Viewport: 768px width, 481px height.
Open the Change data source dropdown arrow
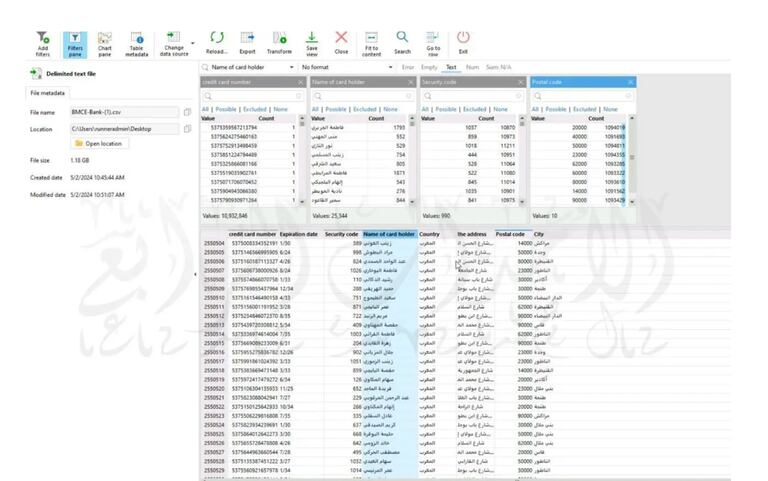(x=190, y=38)
